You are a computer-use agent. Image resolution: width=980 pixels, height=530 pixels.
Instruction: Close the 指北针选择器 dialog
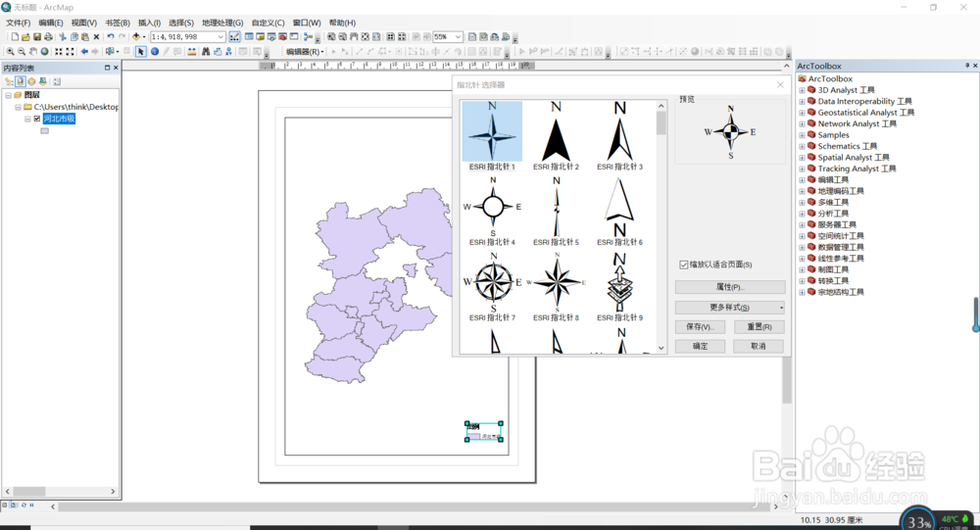[780, 84]
